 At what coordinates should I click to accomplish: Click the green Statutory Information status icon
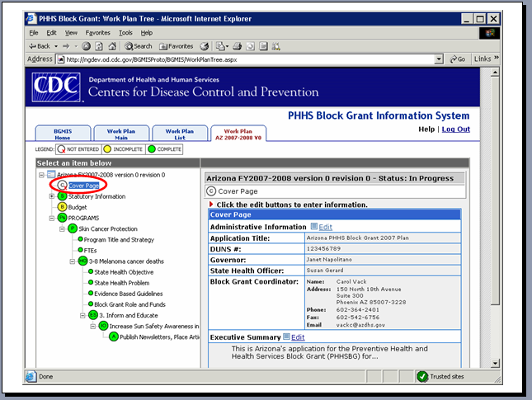(x=62, y=196)
